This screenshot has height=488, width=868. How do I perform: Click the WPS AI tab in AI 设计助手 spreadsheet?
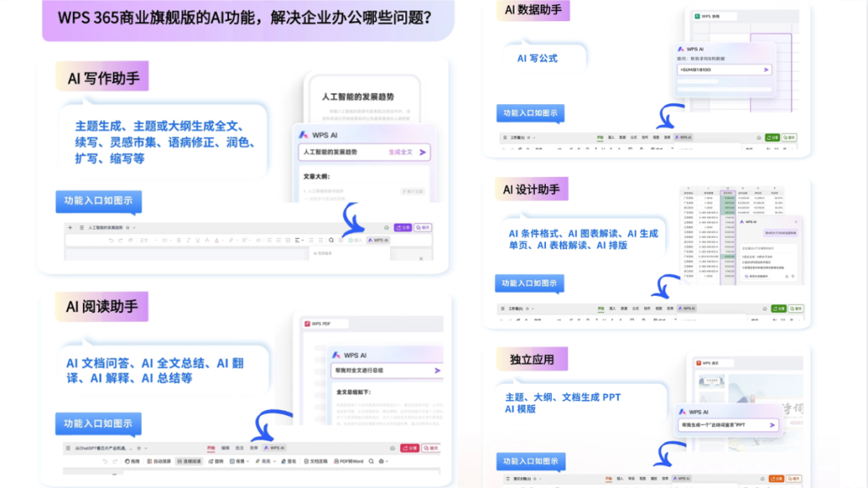(687, 308)
